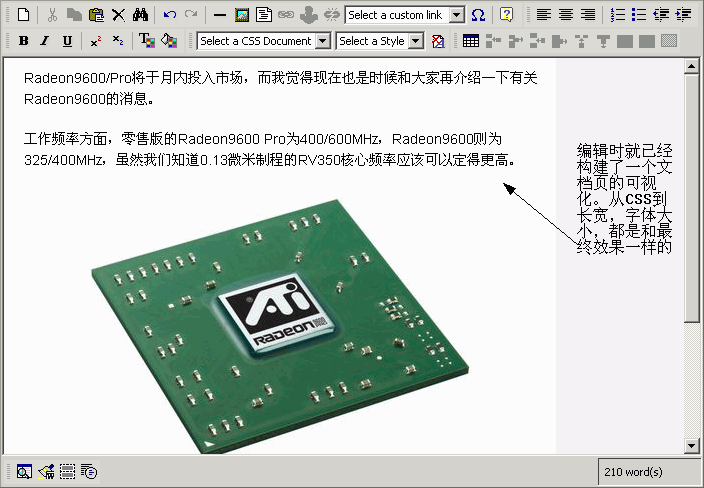The height and width of the screenshot is (488, 704).
Task: Click inside the 'Select a Style' box
Action: coord(372,41)
